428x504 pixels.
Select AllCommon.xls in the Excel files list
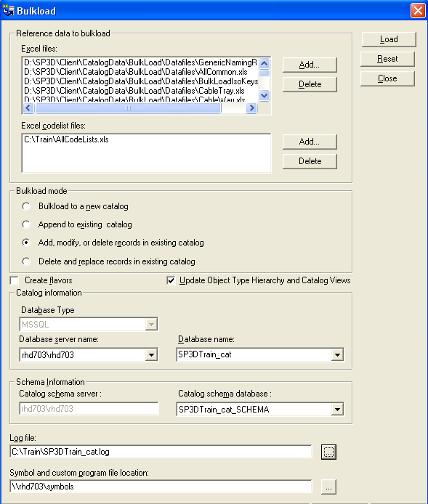(136, 72)
